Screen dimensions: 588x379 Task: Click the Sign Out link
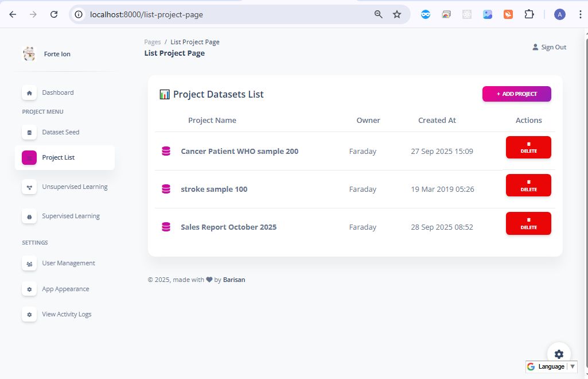tap(549, 47)
